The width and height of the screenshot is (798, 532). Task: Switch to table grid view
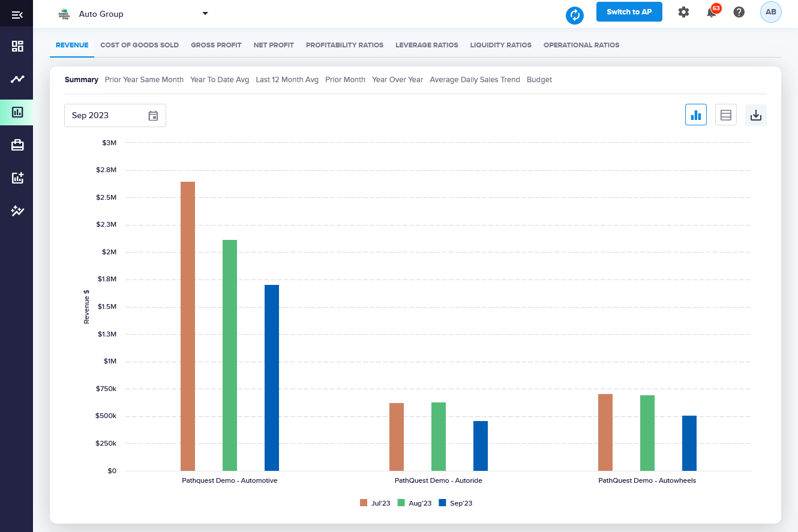pos(726,115)
